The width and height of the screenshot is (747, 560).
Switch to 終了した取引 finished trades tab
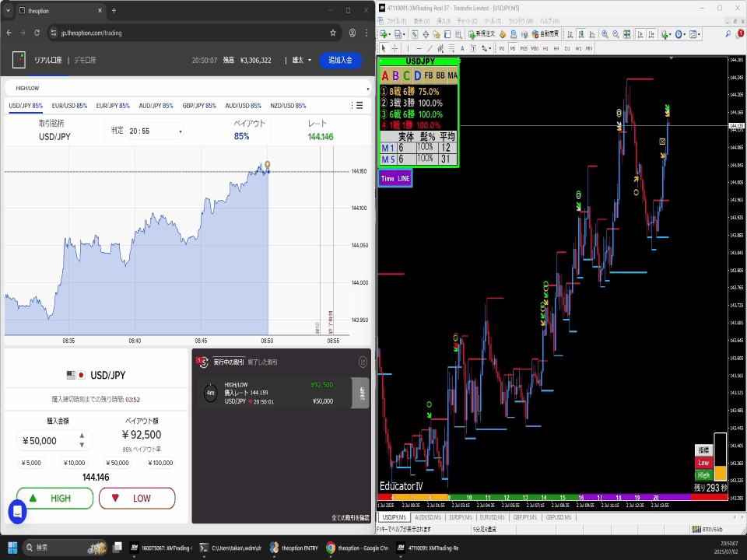pos(262,362)
